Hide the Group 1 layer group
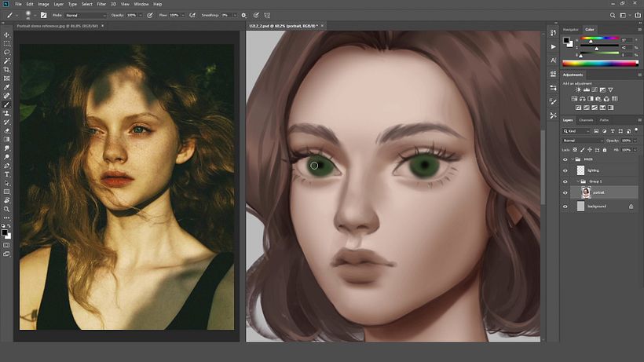This screenshot has height=362, width=644. point(565,181)
